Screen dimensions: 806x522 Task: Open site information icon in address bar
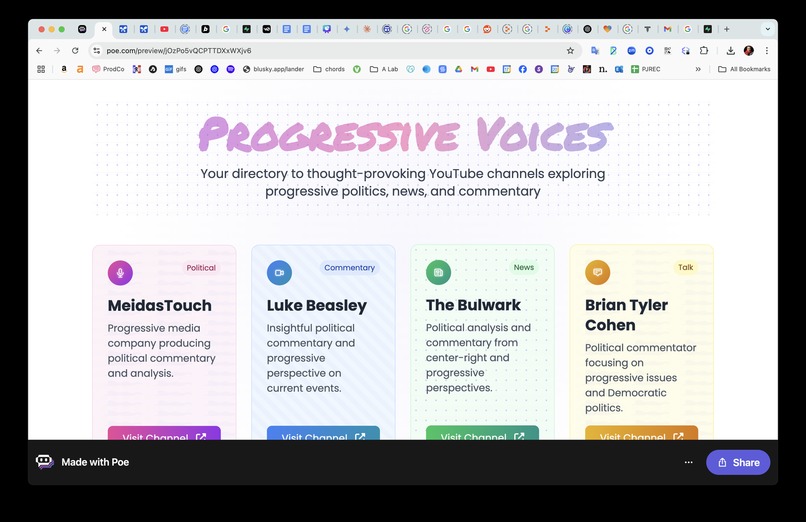tap(96, 50)
